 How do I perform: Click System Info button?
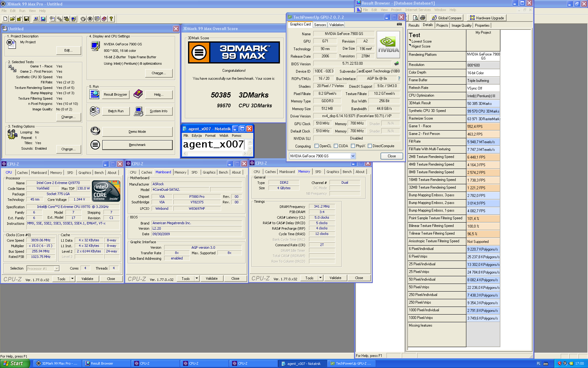pos(158,111)
